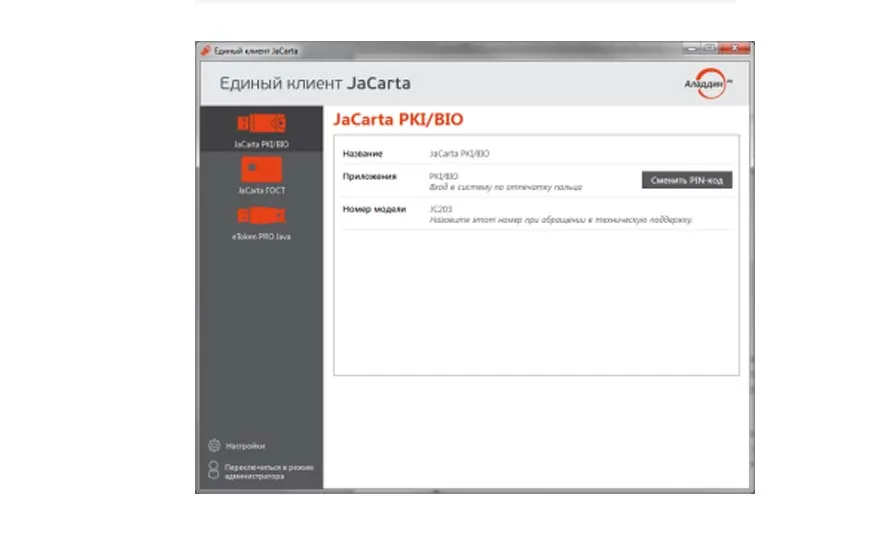The width and height of the screenshot is (878, 536).
Task: Click the red JaCarta PKI/BIO heading
Action: pyautogui.click(x=398, y=119)
